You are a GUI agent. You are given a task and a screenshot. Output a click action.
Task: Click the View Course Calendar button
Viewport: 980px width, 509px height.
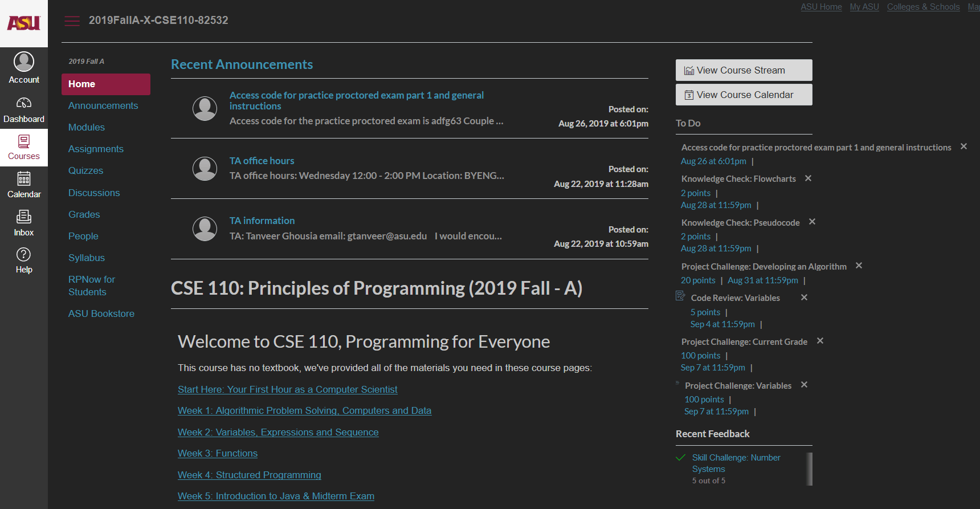click(x=744, y=95)
